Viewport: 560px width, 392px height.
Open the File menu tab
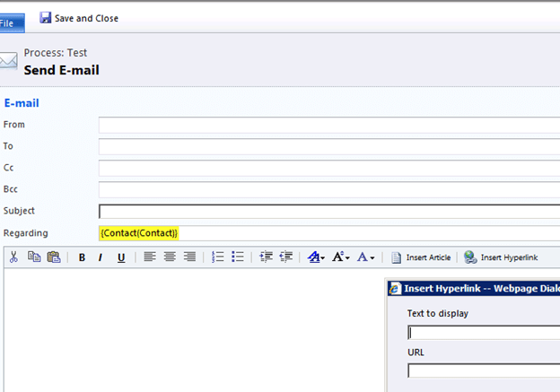pyautogui.click(x=9, y=21)
